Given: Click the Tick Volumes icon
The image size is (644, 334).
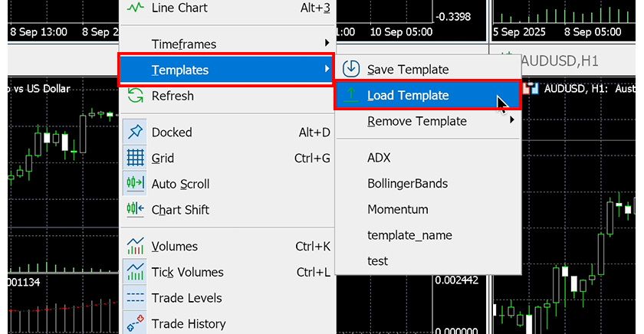Looking at the screenshot, I should click(136, 272).
